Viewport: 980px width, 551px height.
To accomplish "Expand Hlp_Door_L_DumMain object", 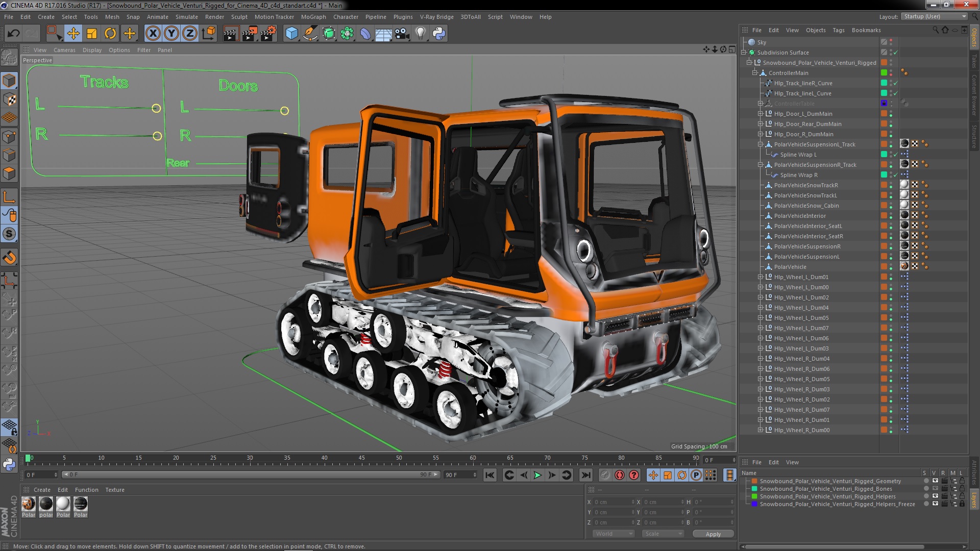I will 761,114.
